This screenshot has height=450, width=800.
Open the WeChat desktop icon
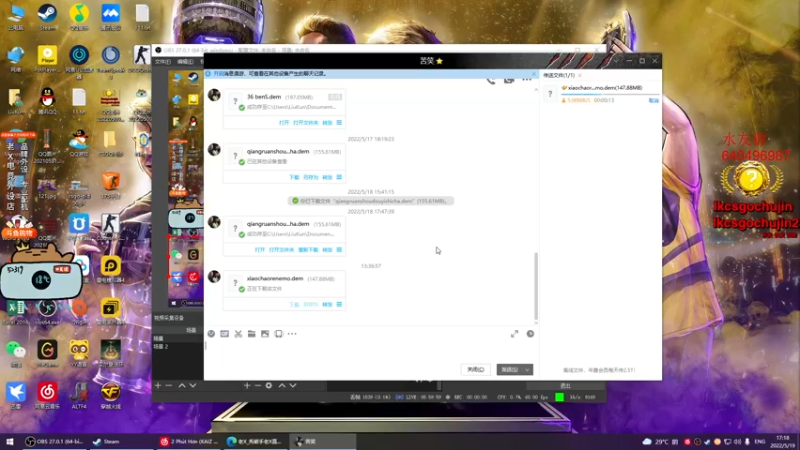tap(16, 353)
